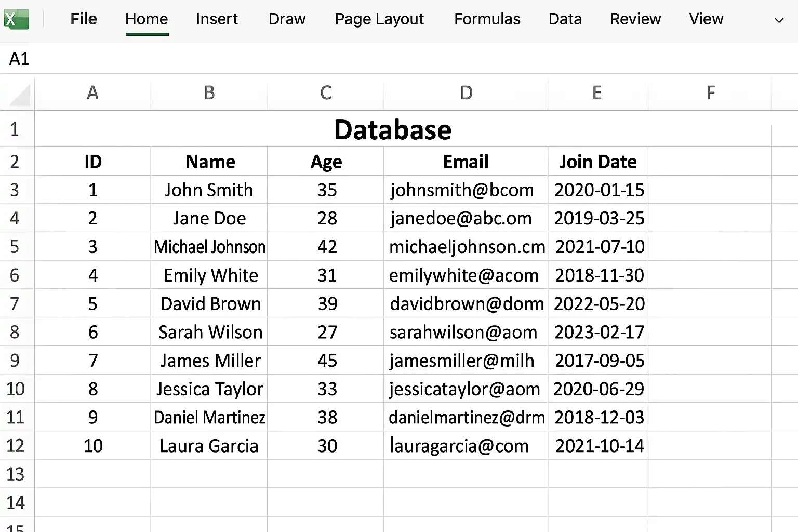Image resolution: width=798 pixels, height=532 pixels.
Task: Click the cell containing Emily White
Action: (x=209, y=275)
